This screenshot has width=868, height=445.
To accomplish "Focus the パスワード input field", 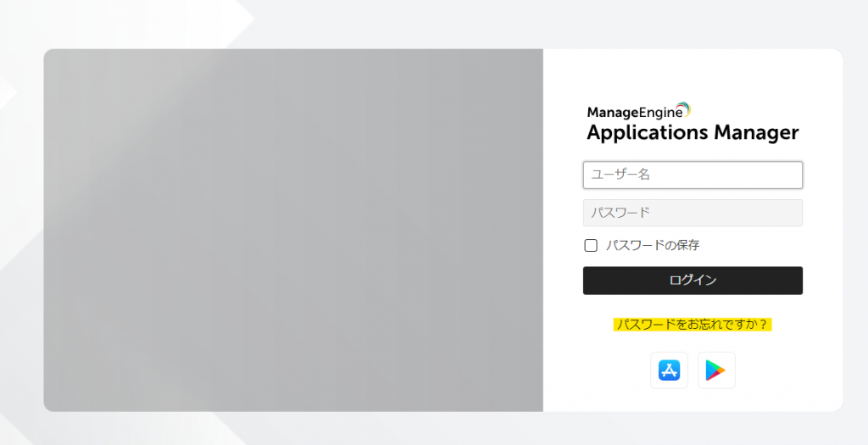I will (x=693, y=213).
